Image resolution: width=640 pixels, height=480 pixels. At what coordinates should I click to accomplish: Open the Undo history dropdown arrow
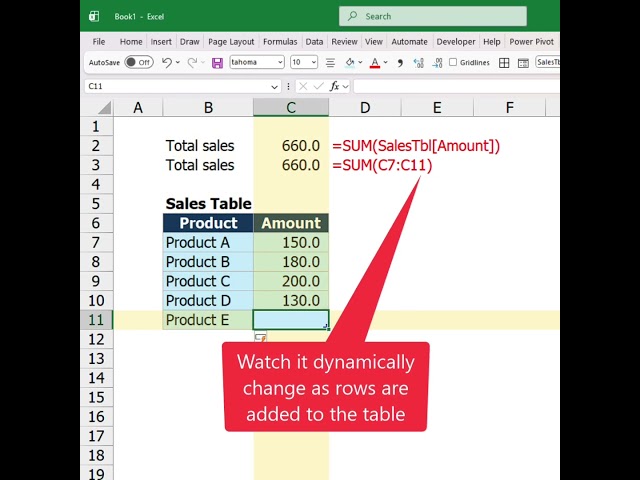pyautogui.click(x=178, y=62)
